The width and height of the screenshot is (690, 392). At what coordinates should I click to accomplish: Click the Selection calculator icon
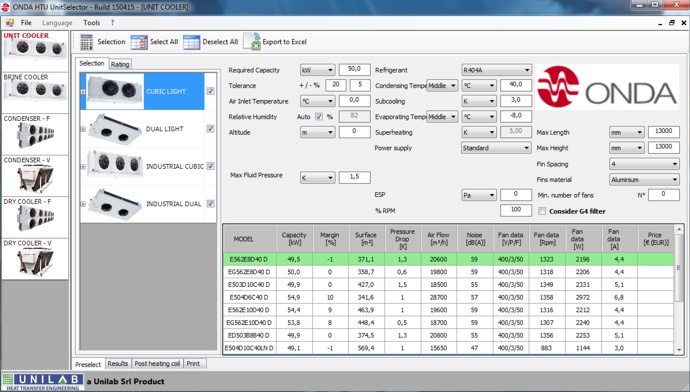86,42
